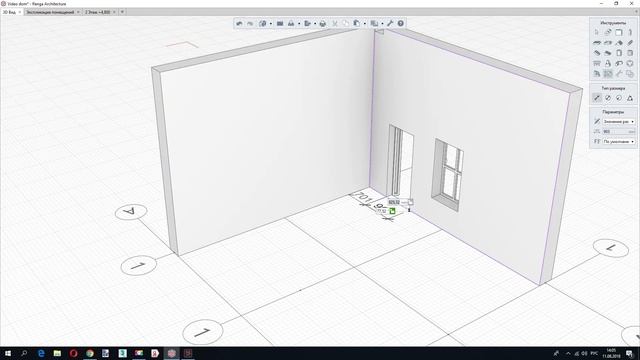This screenshot has width=640, height=360.
Task: Select the second tool in Инструменты fourth row
Action: (608, 64)
